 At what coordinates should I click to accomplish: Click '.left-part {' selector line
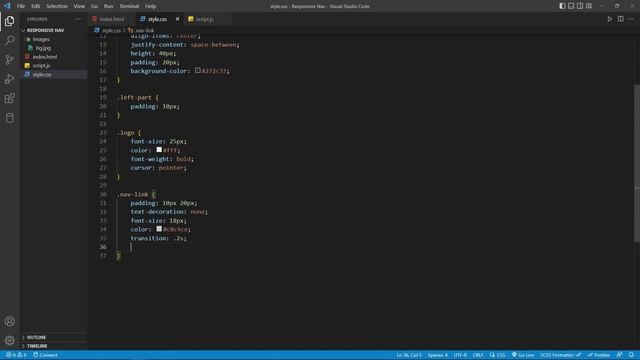pos(138,98)
